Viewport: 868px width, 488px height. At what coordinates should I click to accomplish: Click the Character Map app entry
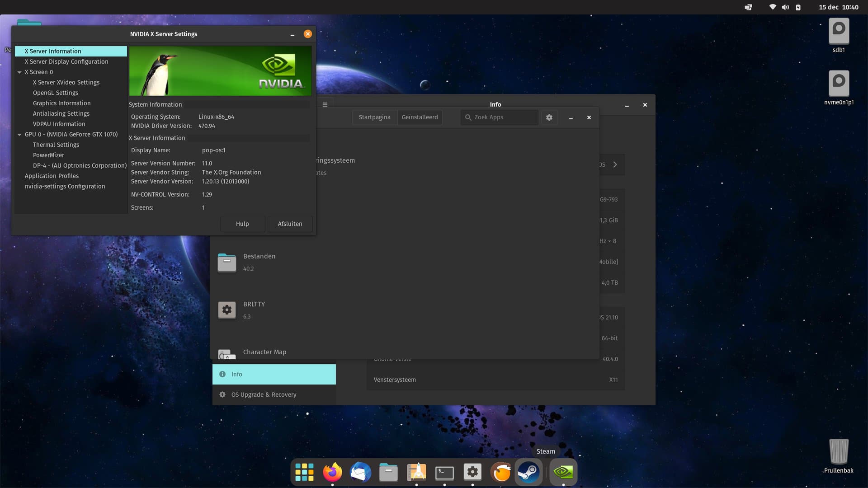[x=264, y=352]
